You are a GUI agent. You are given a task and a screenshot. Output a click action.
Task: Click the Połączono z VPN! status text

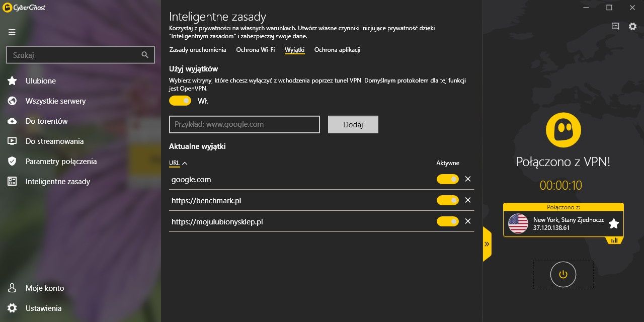click(563, 162)
